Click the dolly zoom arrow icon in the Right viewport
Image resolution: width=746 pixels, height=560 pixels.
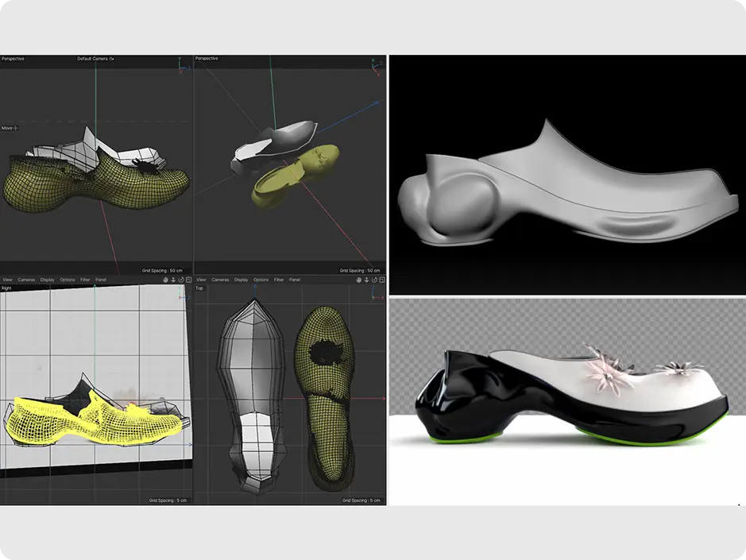[173, 280]
